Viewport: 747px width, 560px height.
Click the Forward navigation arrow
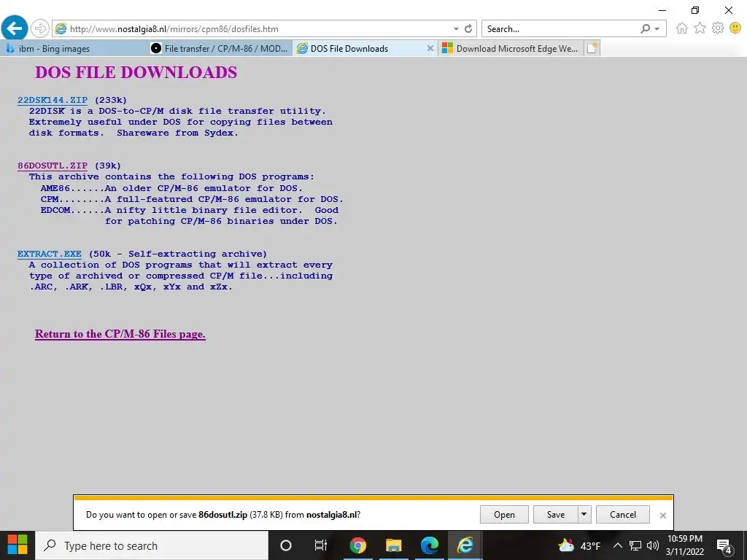tap(40, 28)
